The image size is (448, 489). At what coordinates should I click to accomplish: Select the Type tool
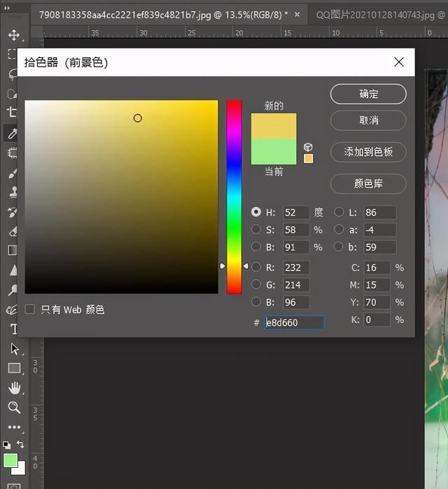[x=14, y=329]
